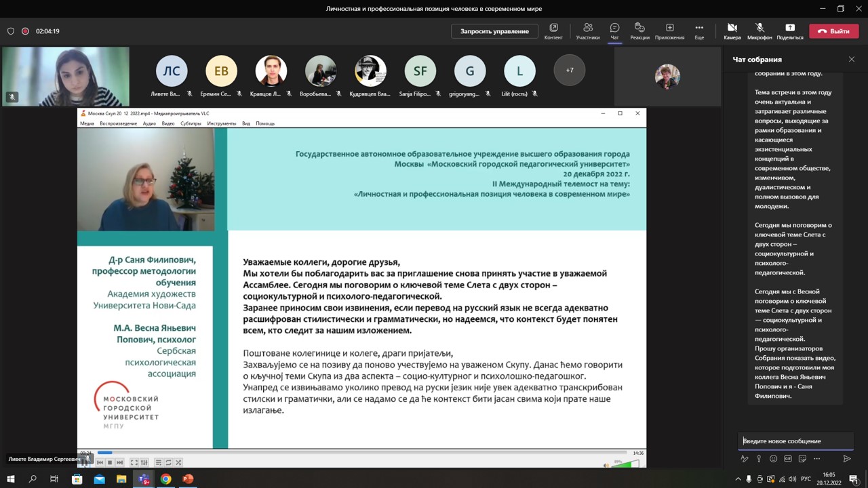Open the Участники participants panel
Screen dimensions: 868x488
coord(587,30)
